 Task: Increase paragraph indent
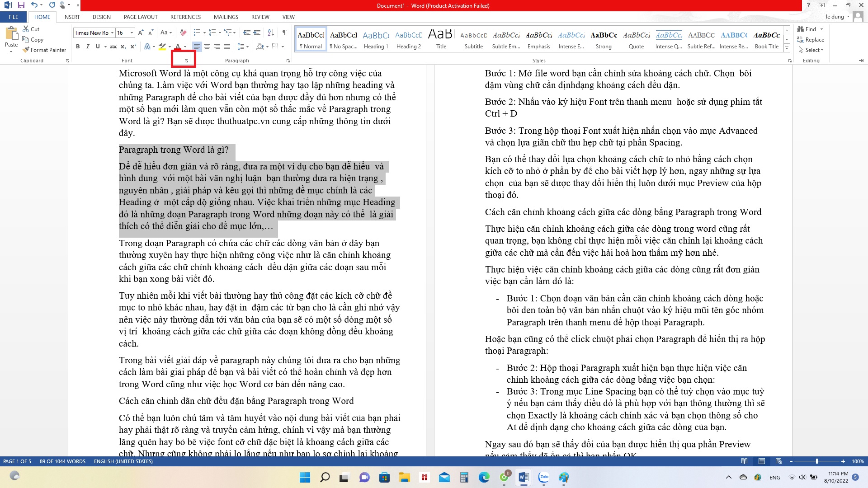(257, 33)
